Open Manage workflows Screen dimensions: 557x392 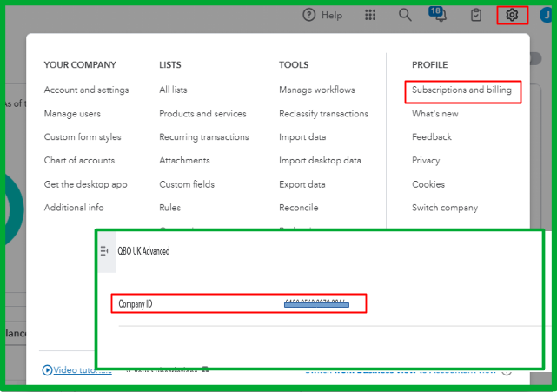317,90
